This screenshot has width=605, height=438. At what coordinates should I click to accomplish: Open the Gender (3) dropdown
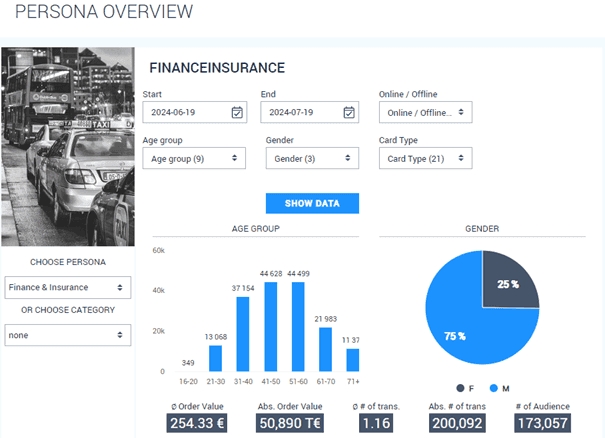pos(312,158)
